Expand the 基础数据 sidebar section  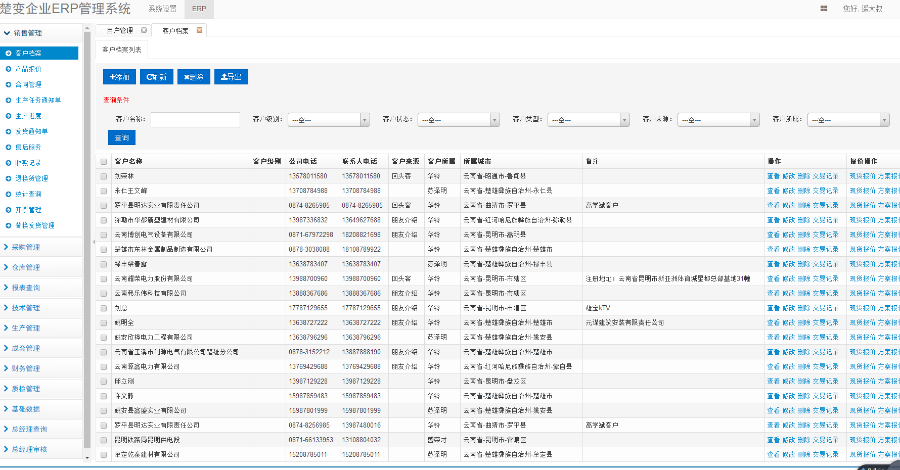pos(40,409)
